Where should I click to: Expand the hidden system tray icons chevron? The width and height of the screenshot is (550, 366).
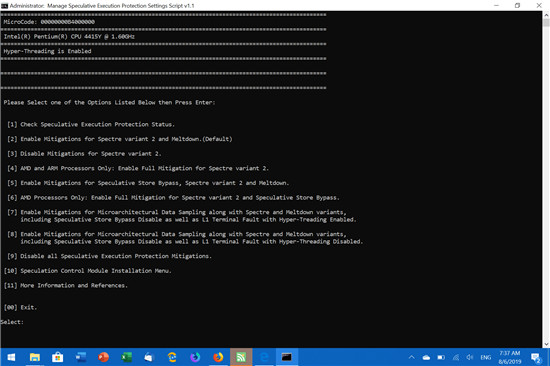coord(411,357)
